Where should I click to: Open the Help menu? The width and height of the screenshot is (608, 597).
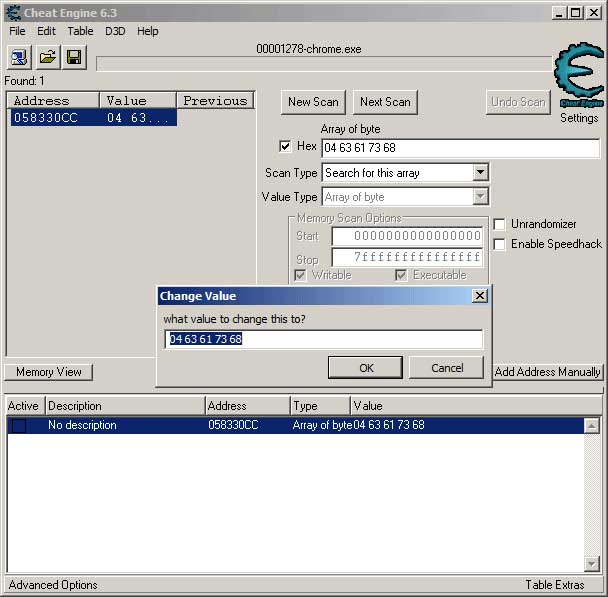point(148,31)
